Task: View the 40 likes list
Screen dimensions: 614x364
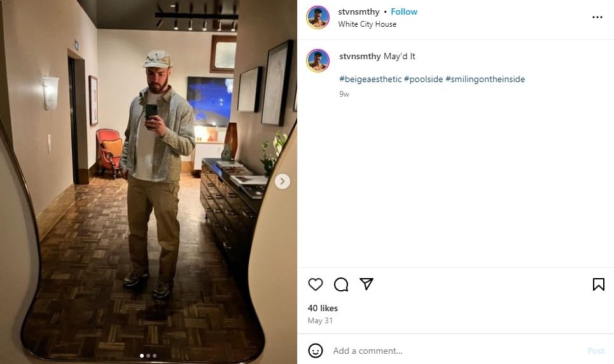Action: click(x=323, y=308)
